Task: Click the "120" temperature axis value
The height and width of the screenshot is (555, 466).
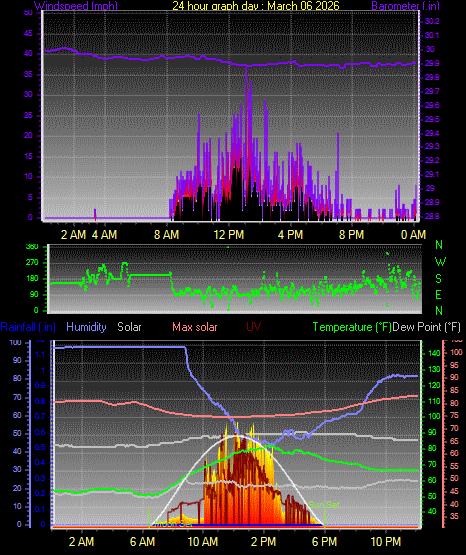Action: click(434, 385)
